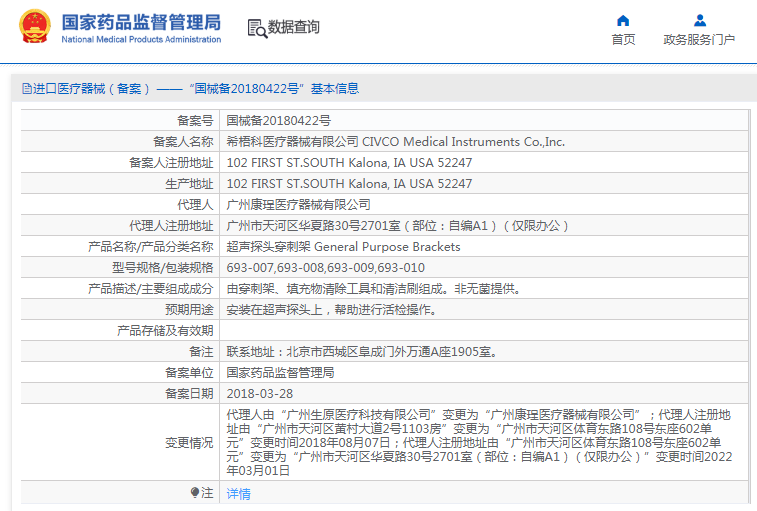Screen dimensions: 757x511
Task: Click the 产品名称/产品分类名称 label
Action: click(150, 247)
